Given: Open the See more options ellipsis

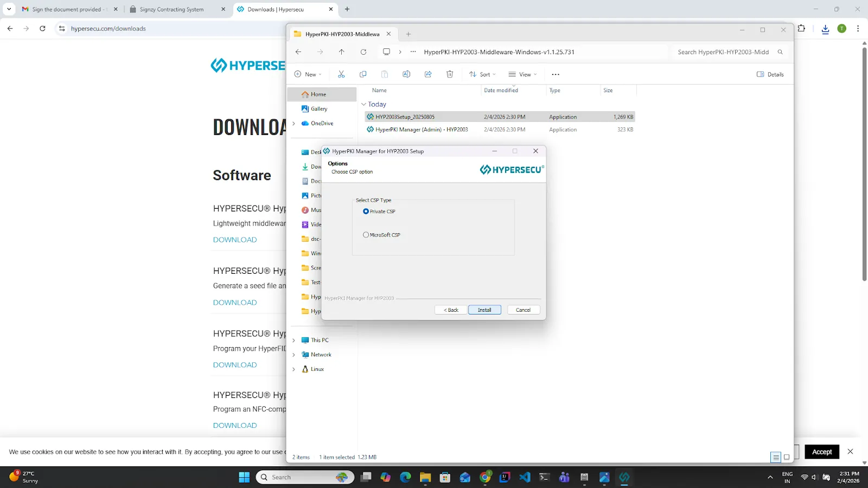Looking at the screenshot, I should pos(556,74).
